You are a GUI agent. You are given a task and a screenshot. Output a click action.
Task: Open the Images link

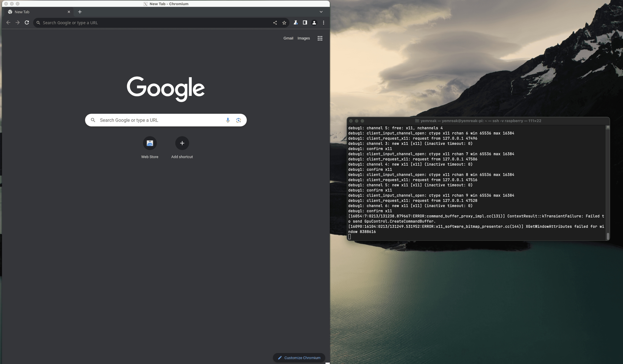coord(304,38)
